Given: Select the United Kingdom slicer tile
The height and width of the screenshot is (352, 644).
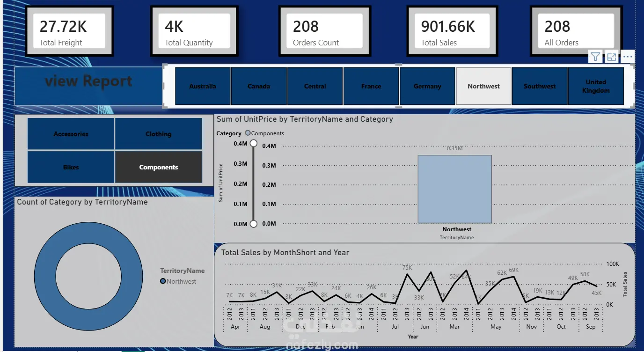Looking at the screenshot, I should tap(596, 86).
